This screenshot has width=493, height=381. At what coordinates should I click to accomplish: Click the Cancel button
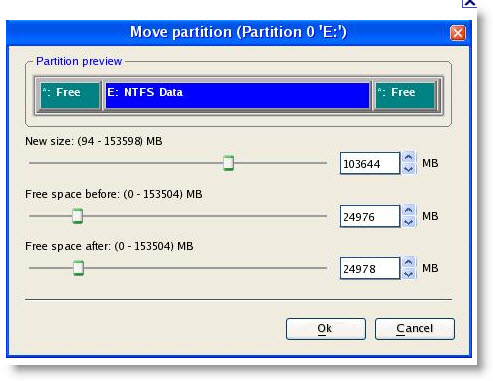point(414,329)
